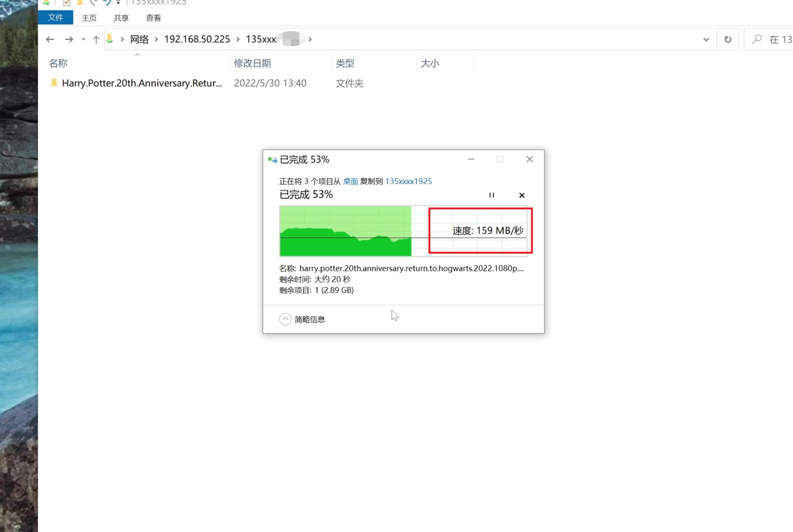Open the recent locations dropdown chevron
This screenshot has width=793, height=532.
pyautogui.click(x=83, y=39)
